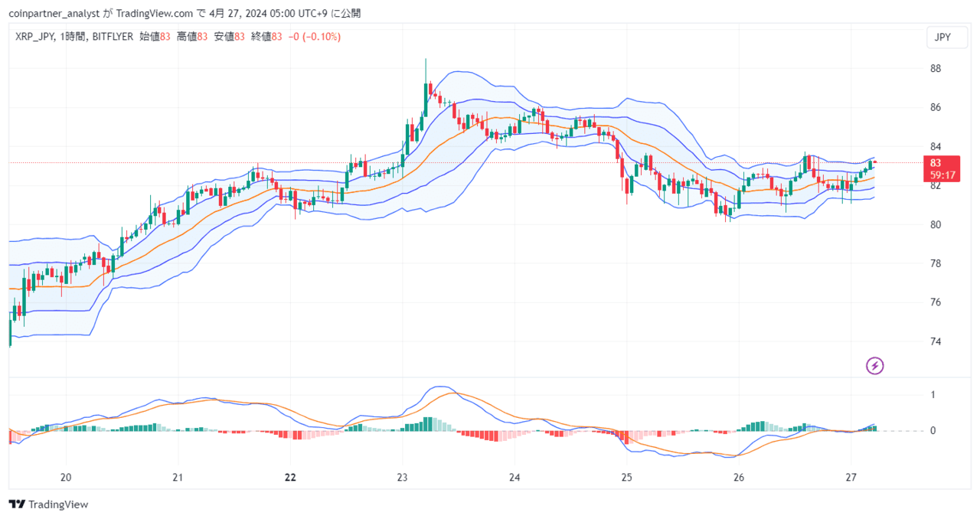Click date label 26 on time axis
980x519 pixels.
point(739,478)
